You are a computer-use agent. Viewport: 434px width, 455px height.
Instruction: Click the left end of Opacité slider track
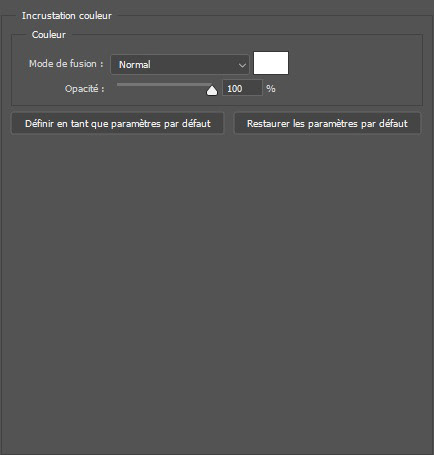pos(118,85)
